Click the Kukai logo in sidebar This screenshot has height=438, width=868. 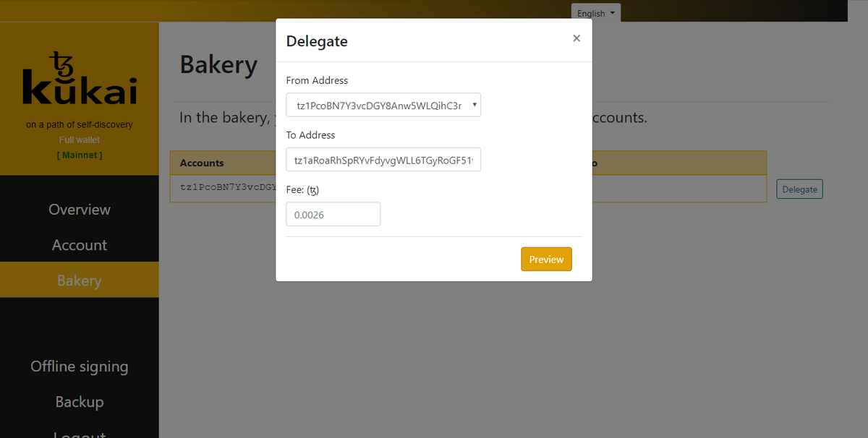(80, 78)
